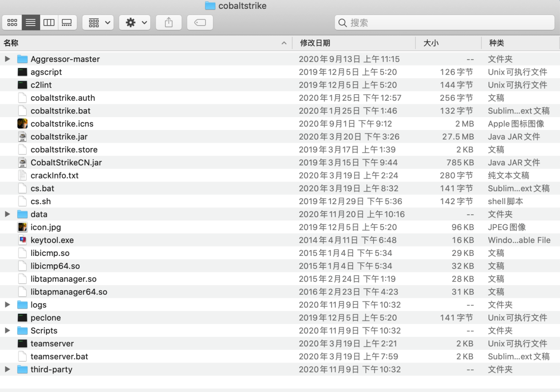
Task: Toggle list view mode button
Action: pyautogui.click(x=30, y=23)
